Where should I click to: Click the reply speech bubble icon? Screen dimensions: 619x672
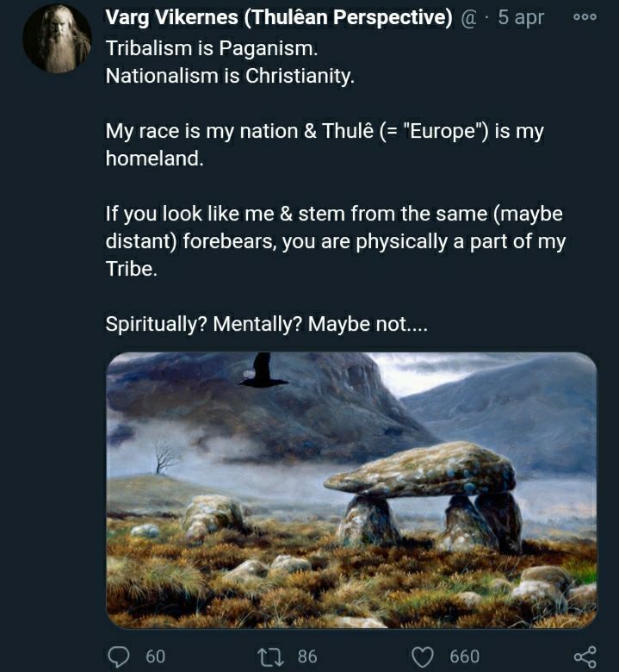click(121, 656)
